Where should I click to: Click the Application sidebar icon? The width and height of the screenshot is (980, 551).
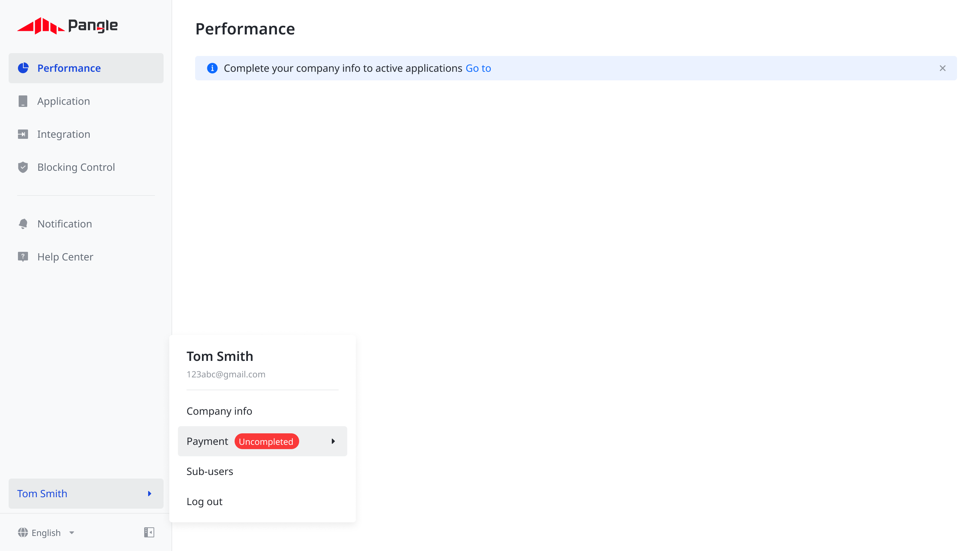point(23,101)
